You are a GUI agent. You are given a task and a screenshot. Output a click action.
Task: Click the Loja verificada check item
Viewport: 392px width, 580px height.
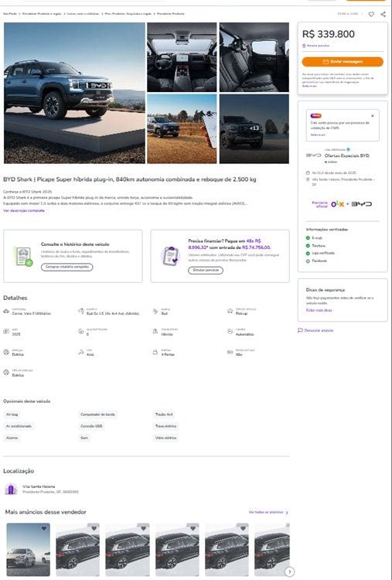(x=320, y=253)
